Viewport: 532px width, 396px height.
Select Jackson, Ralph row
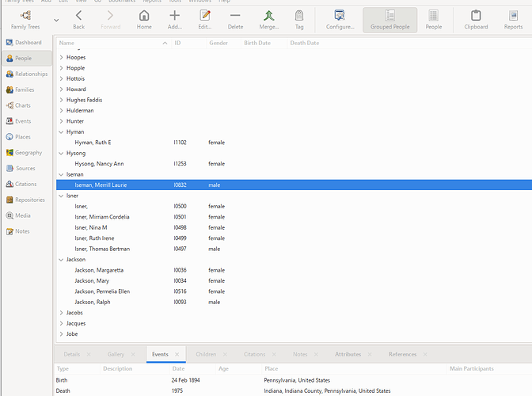[294, 302]
